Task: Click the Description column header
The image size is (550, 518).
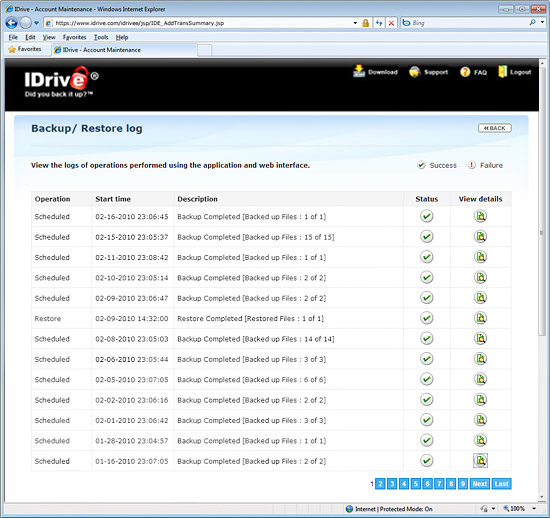Action: click(197, 199)
